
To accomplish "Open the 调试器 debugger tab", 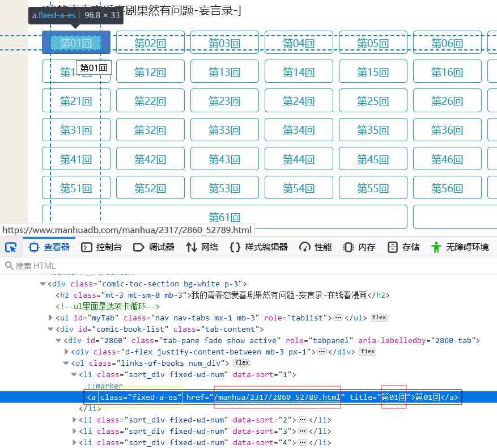I will 154,247.
